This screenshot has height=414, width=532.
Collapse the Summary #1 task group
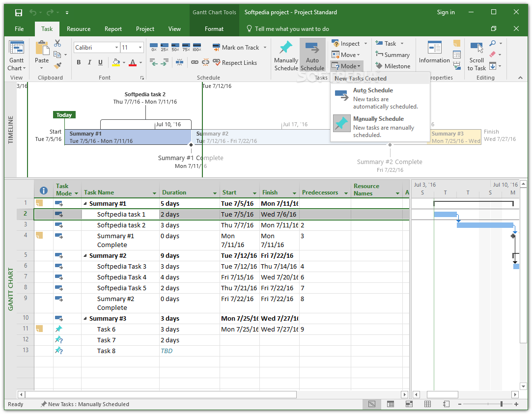pos(85,204)
